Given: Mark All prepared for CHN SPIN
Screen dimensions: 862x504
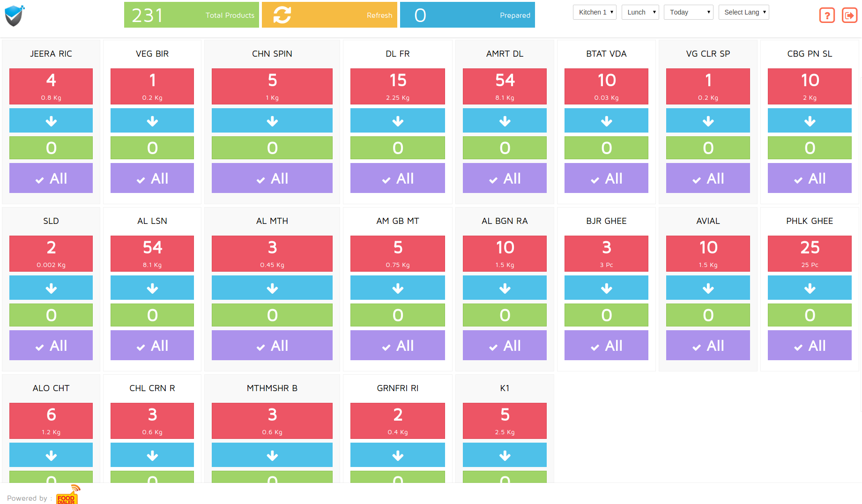Looking at the screenshot, I should 272,178.
